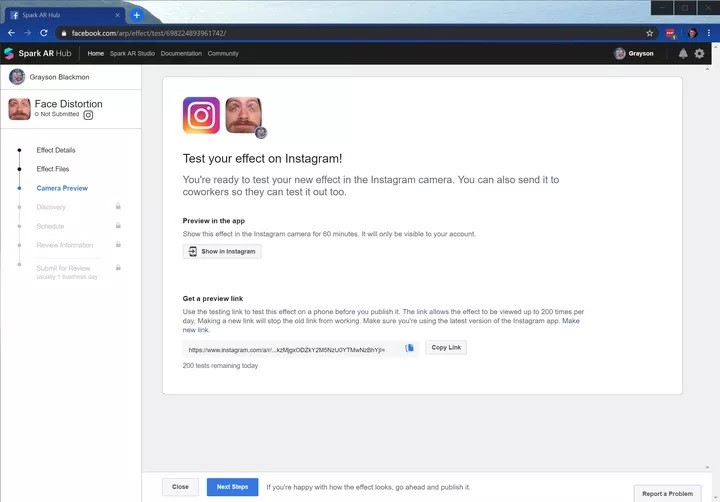Open Spark AR Studio menu item
Screen dimensions: 720x502
point(132,53)
